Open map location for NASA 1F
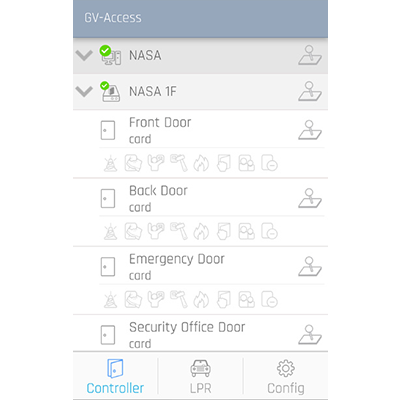Viewport: 400px width, 400px height. [310, 91]
